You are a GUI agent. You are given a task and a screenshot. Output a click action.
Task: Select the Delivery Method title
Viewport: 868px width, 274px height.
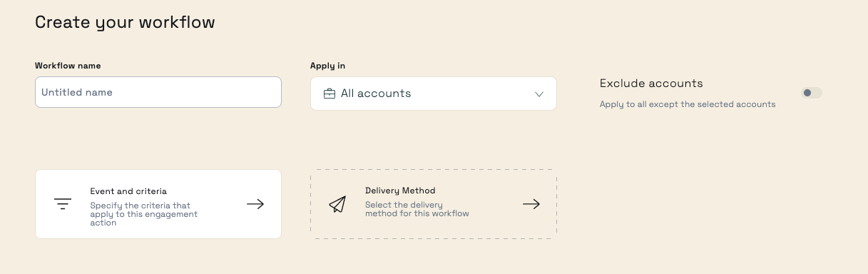[x=400, y=191]
